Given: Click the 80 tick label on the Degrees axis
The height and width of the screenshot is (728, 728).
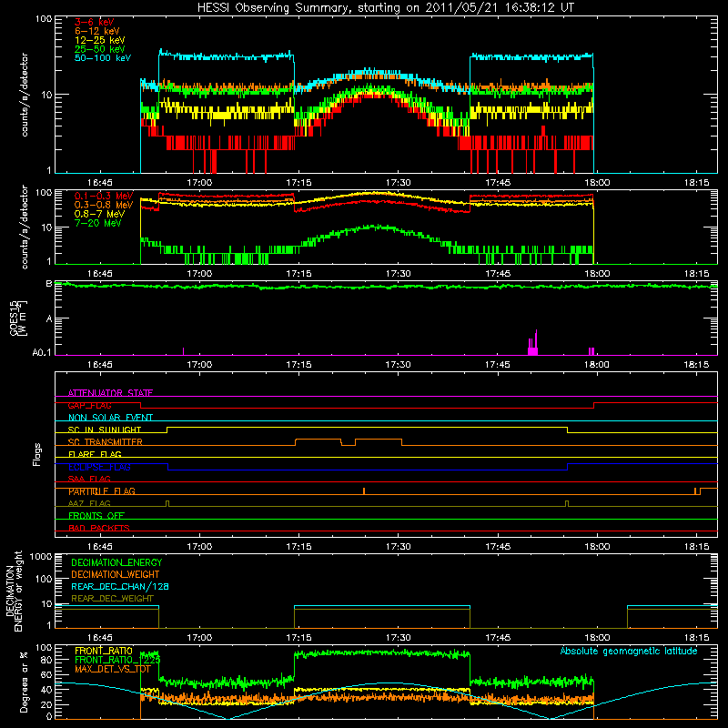Looking at the screenshot, I should pos(46,660).
